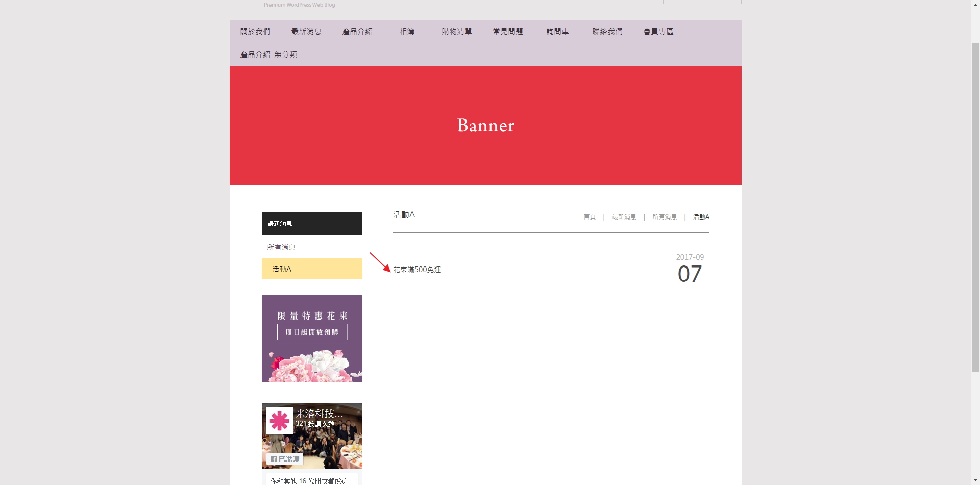Select the highlighted 活動A sidebar category
Viewport: 980px width, 485px height.
(x=312, y=269)
